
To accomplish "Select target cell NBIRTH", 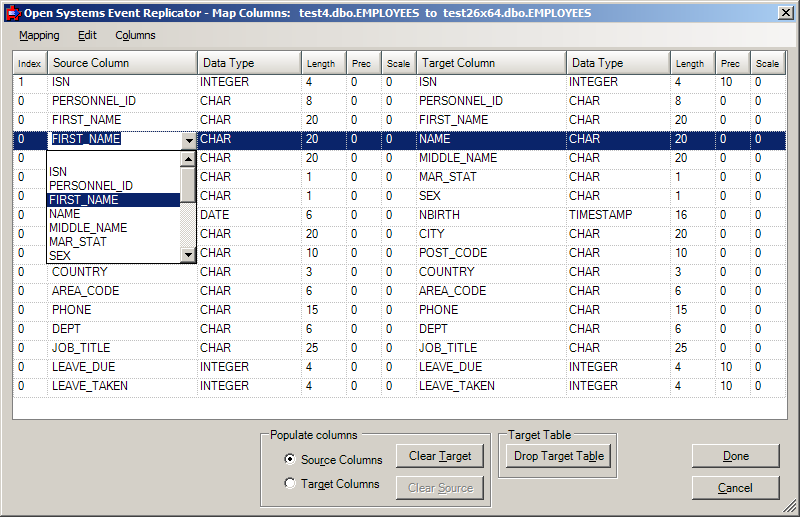I will coord(491,215).
